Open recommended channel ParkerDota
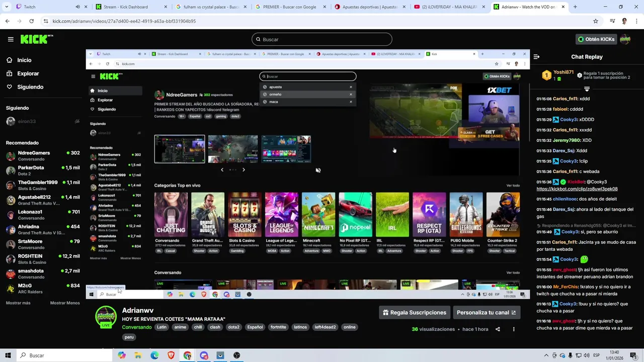Image resolution: width=644 pixels, height=362 pixels. (x=43, y=170)
